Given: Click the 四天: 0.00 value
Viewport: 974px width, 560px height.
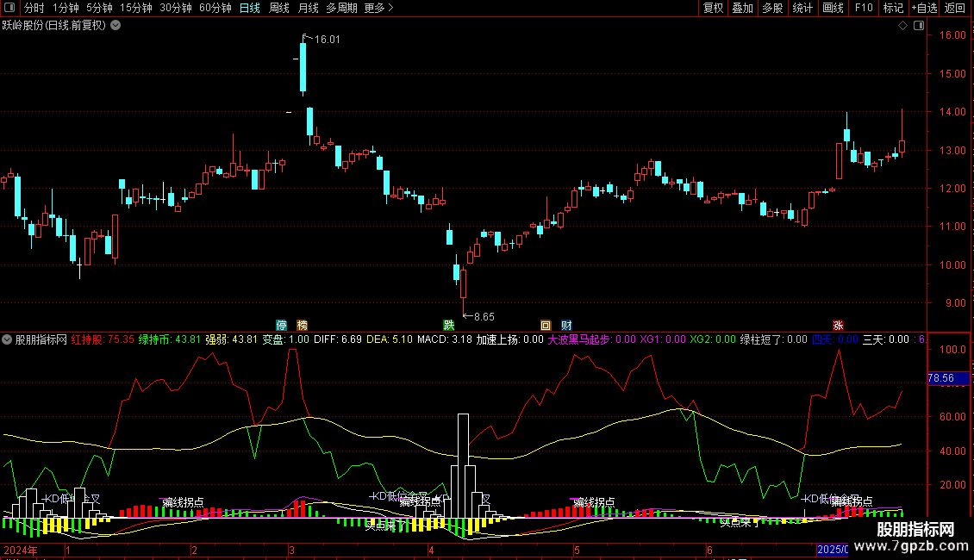Looking at the screenshot, I should click(835, 339).
